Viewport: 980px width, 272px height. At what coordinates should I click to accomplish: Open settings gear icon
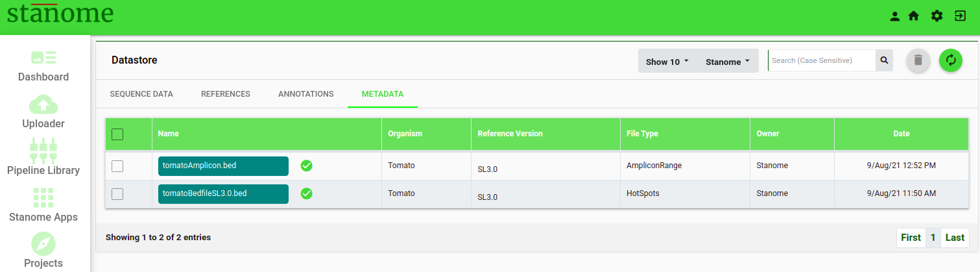tap(937, 16)
